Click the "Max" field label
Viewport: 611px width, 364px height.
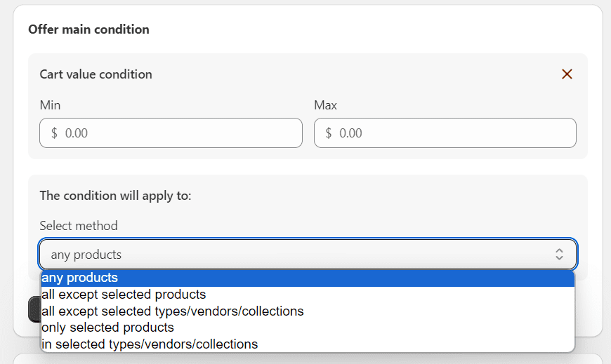point(326,105)
